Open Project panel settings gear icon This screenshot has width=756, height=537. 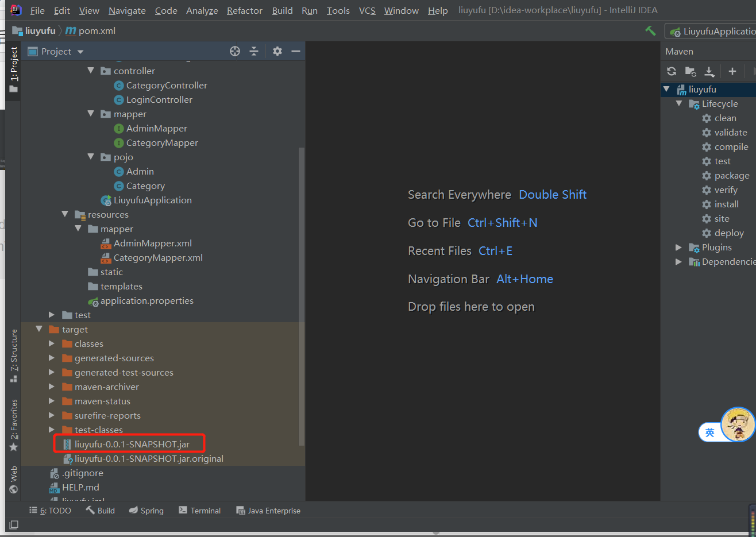(277, 51)
